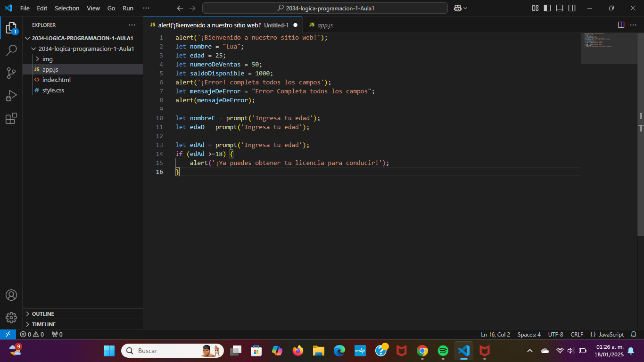Open Google Chrome from the taskbar
644x362 pixels.
(x=422, y=351)
